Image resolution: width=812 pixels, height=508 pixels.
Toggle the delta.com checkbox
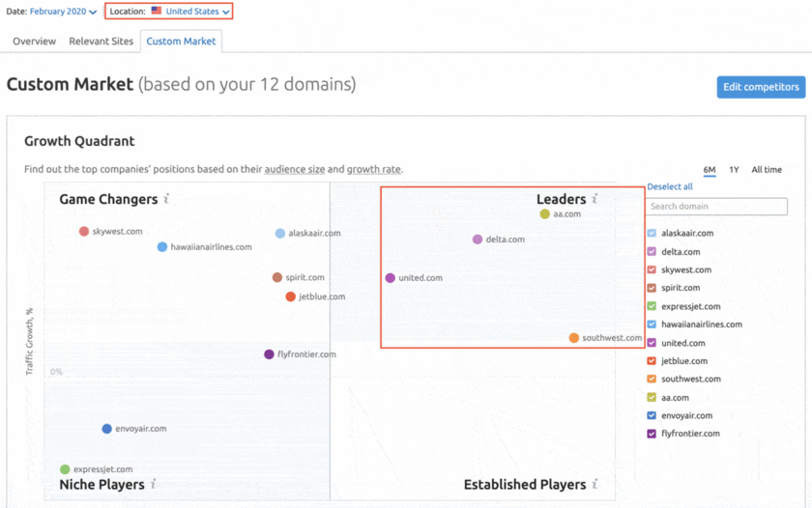click(x=652, y=252)
